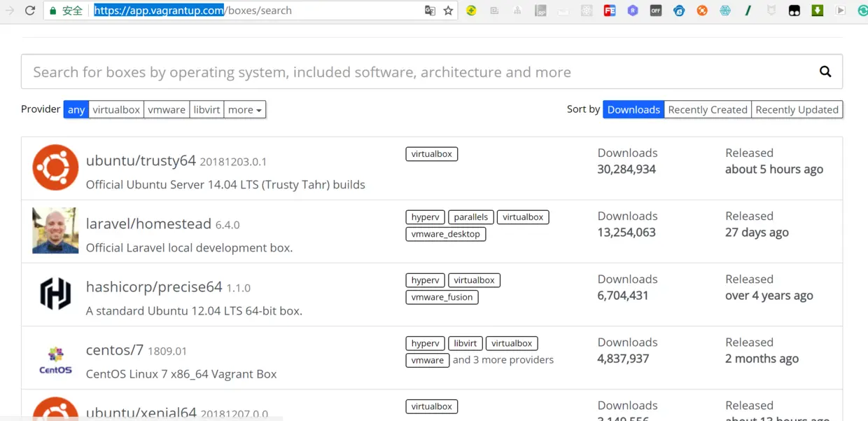868x421 pixels.
Task: Click hyperv tag on laravel/homestead row
Action: (425, 217)
